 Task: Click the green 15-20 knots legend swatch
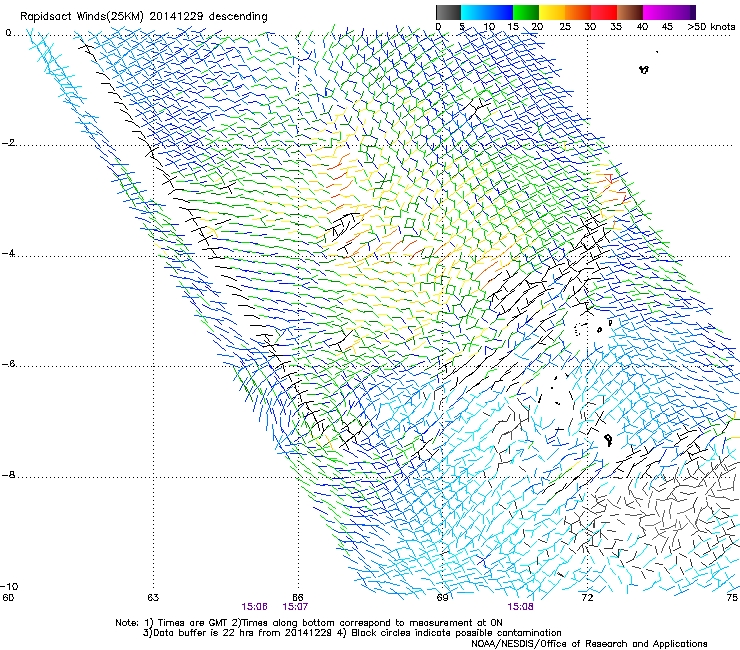point(526,12)
